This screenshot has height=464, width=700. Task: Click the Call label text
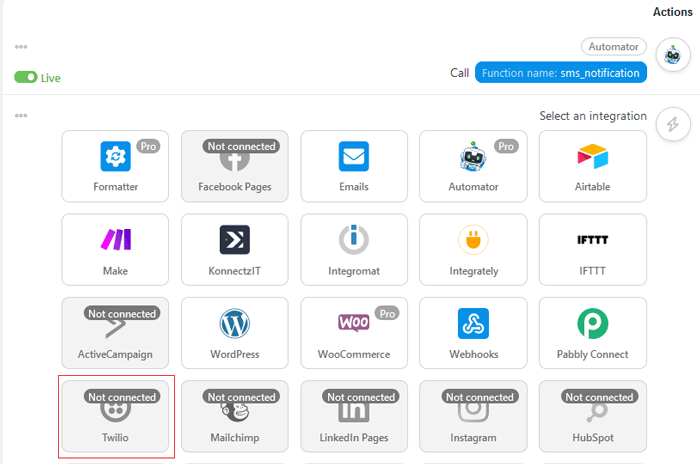pyautogui.click(x=459, y=73)
